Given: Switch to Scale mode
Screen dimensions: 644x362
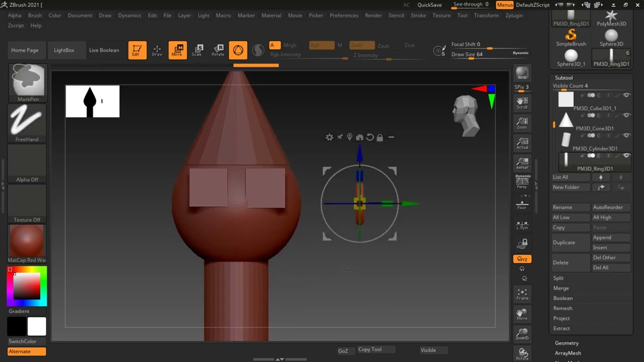Looking at the screenshot, I should (197, 50).
